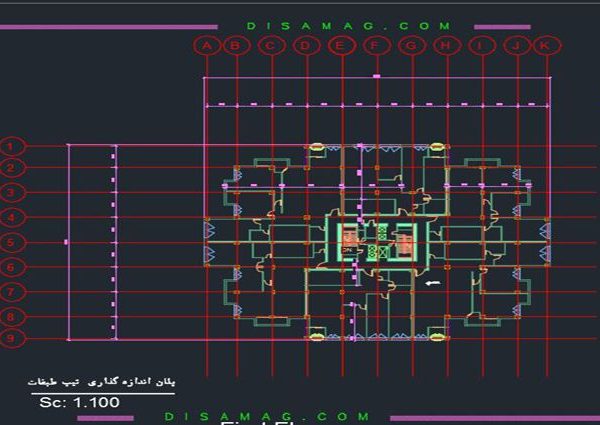Select column grid marker K
600x425 pixels.
click(x=545, y=46)
